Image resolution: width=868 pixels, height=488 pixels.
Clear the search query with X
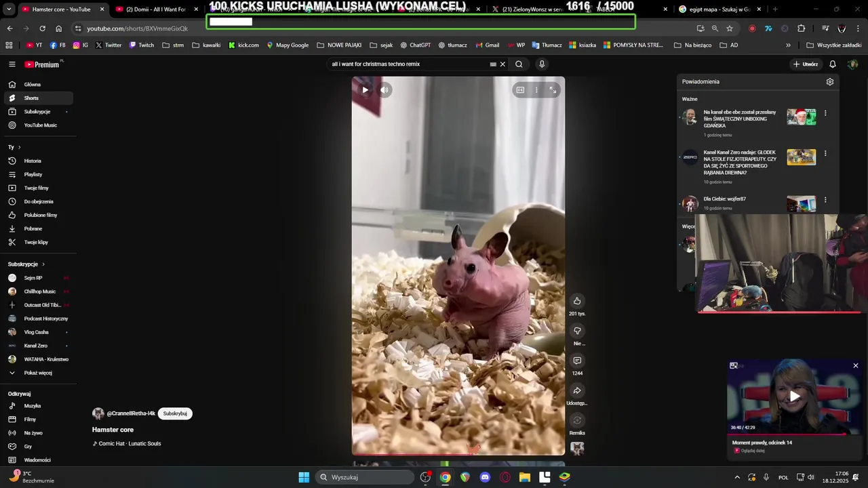tap(502, 64)
